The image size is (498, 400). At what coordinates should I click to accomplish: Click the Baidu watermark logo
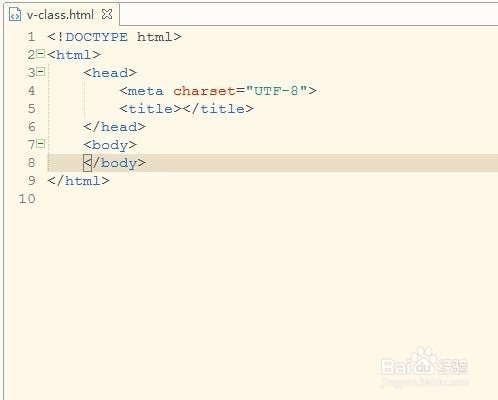(424, 366)
